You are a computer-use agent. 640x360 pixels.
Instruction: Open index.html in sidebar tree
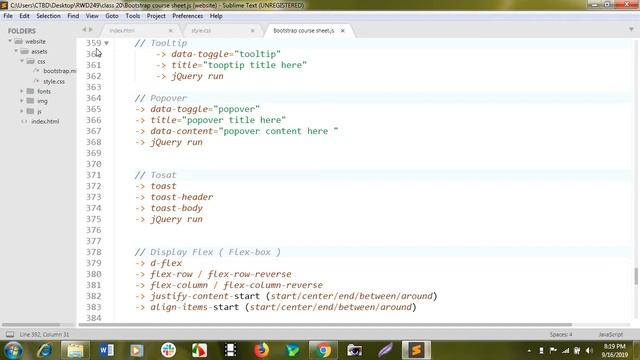45,121
